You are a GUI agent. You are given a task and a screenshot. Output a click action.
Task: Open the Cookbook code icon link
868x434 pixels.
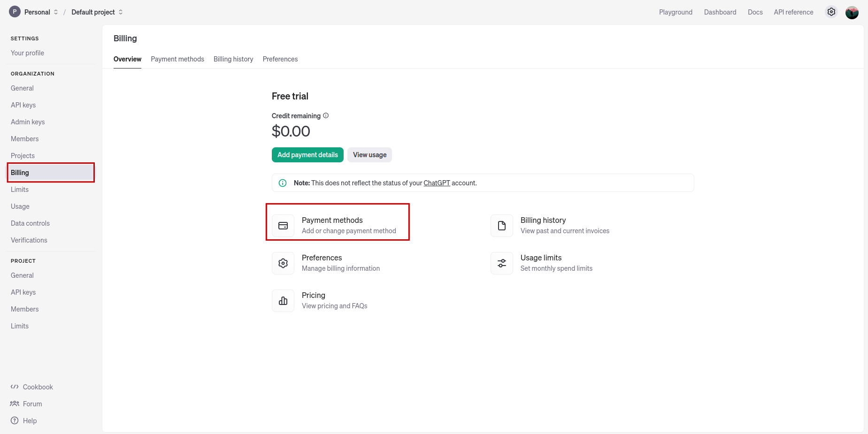(x=15, y=387)
